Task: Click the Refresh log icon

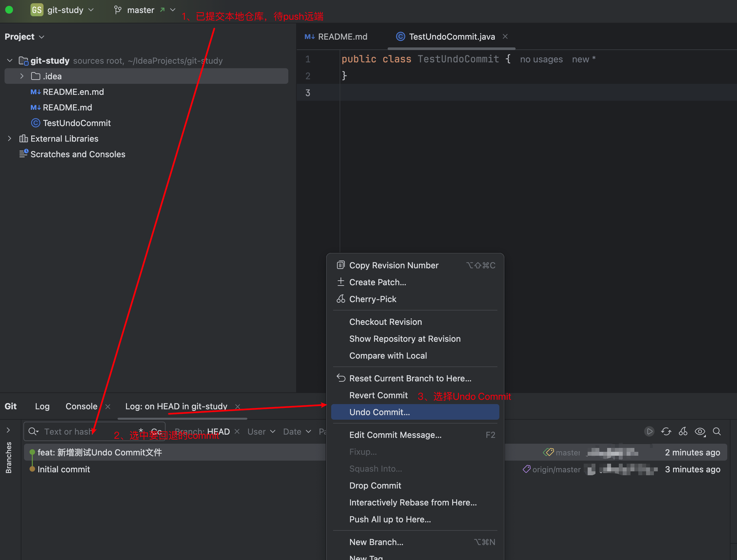Action: click(666, 431)
